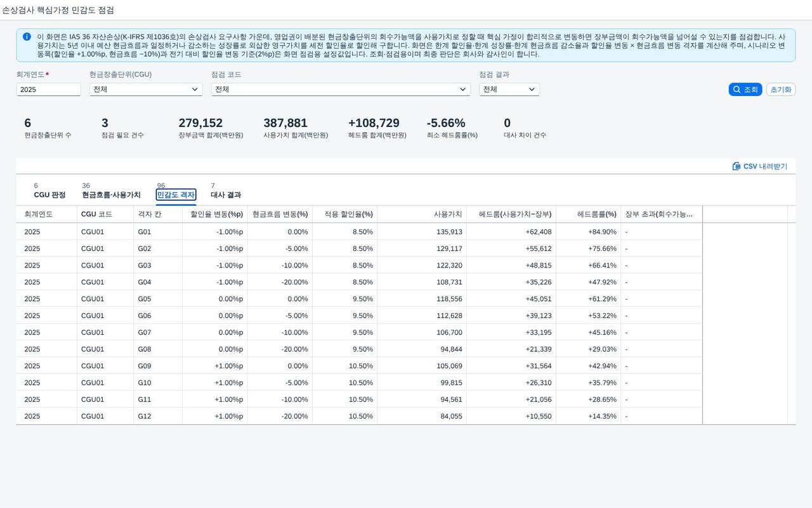The width and height of the screenshot is (812, 508).
Task: Click the 사용가치 합계 value 387,881
Action: (x=285, y=123)
